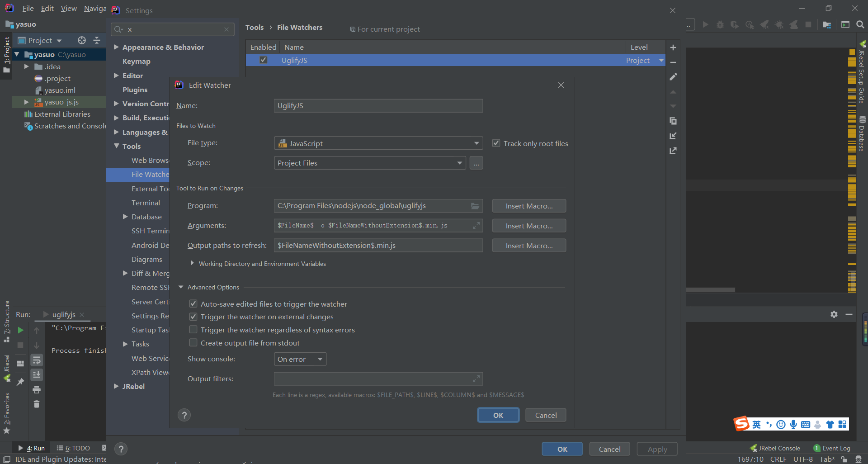Confirm the Edit Watcher dialog with OK
Image resolution: width=868 pixels, height=464 pixels.
(498, 415)
